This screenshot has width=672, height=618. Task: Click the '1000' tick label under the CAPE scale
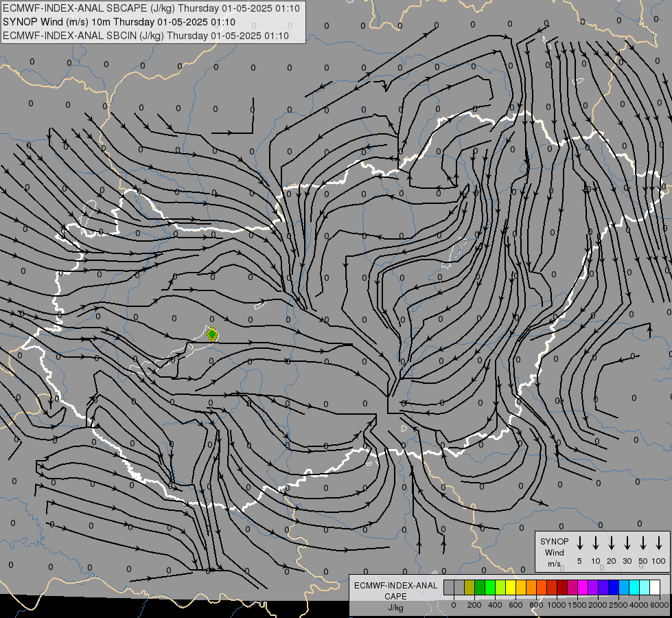point(557,605)
